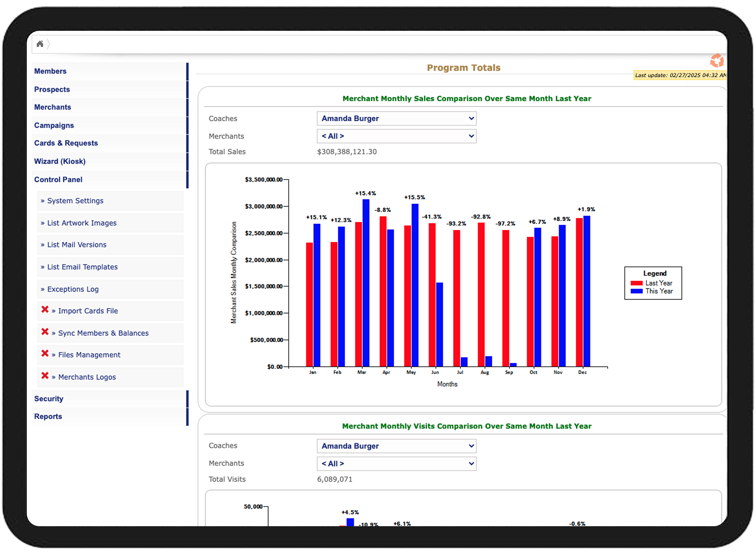
Task: Select Cards & Requests in sidebar
Action: click(66, 143)
